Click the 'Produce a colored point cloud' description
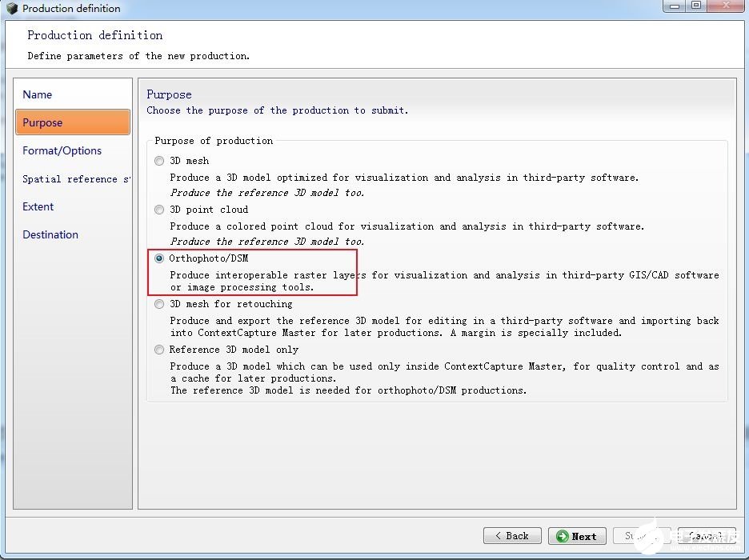Image resolution: width=749 pixels, height=560 pixels. tap(407, 226)
